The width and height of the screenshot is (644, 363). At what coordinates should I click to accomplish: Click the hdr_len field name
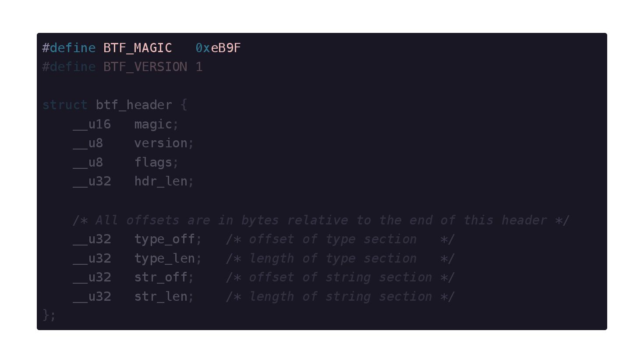pos(161,181)
